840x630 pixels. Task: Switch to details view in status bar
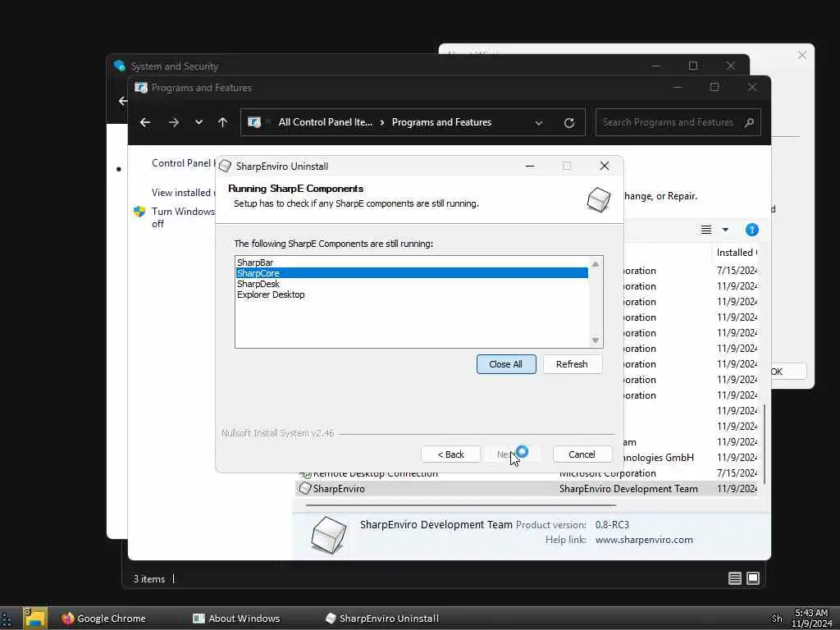[x=734, y=578]
